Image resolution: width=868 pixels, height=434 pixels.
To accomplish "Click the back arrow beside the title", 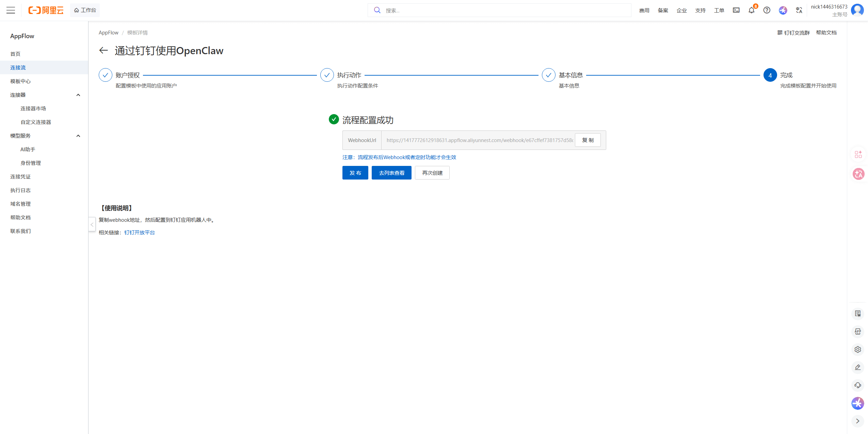I will tap(103, 50).
